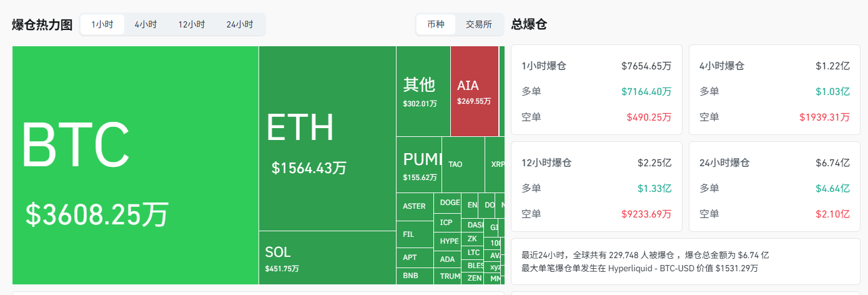Screen dimensions: 868x295
Task: Switch heatmap to 12小时 range
Action: [x=191, y=25]
